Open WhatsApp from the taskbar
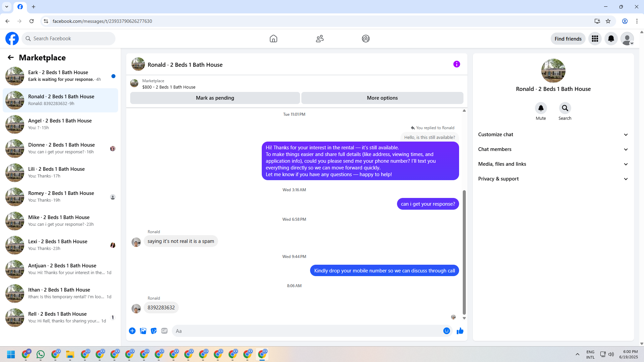 click(x=41, y=354)
